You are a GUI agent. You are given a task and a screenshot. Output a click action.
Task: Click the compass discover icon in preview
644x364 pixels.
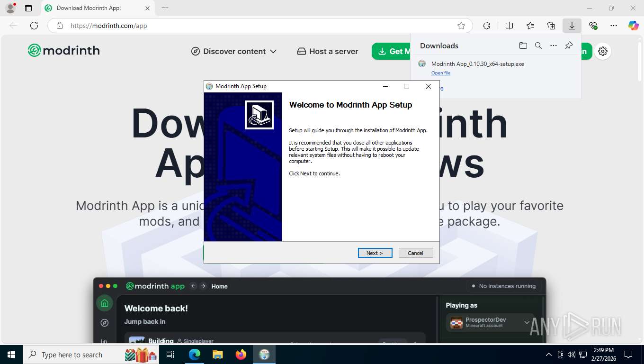coord(105,323)
